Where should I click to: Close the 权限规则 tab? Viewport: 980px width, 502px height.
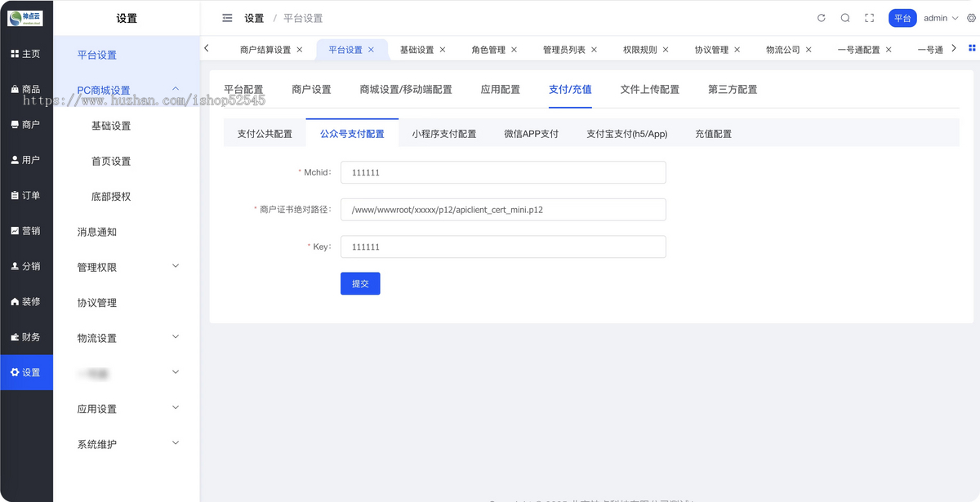coord(666,50)
